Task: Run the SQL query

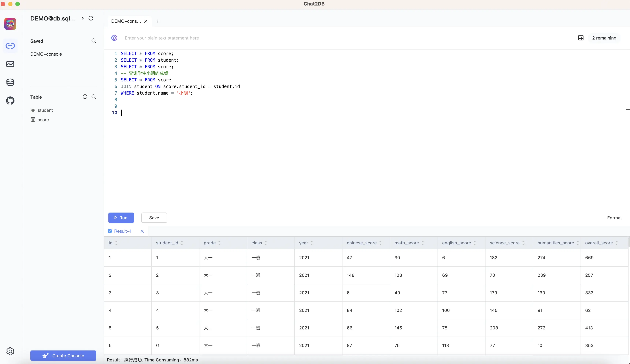Action: [121, 218]
